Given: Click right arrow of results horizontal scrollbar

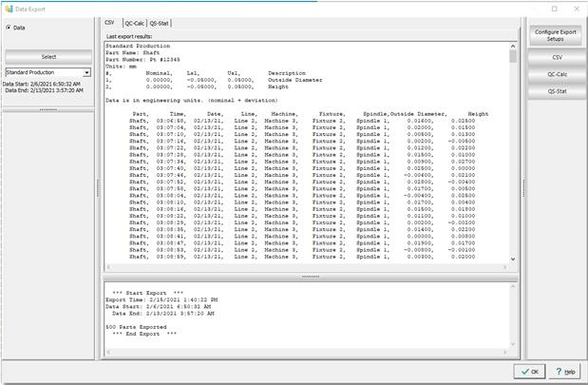Looking at the screenshot, I should 504,267.
